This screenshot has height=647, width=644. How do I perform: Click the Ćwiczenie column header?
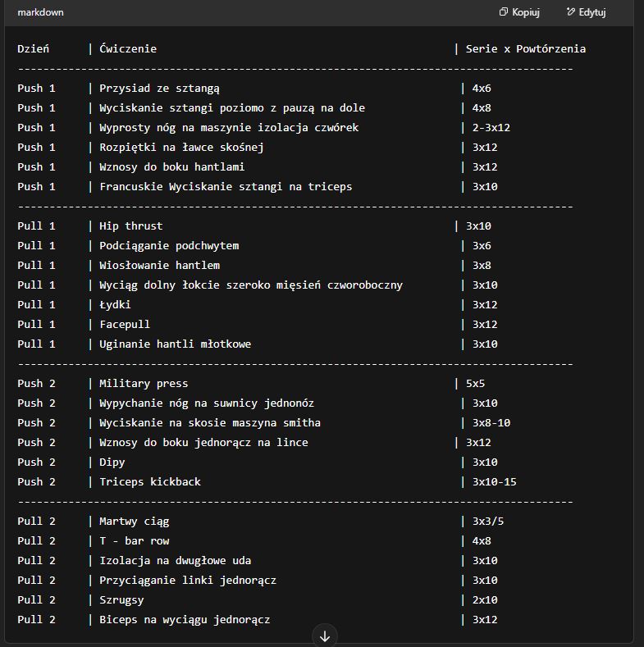click(x=128, y=48)
